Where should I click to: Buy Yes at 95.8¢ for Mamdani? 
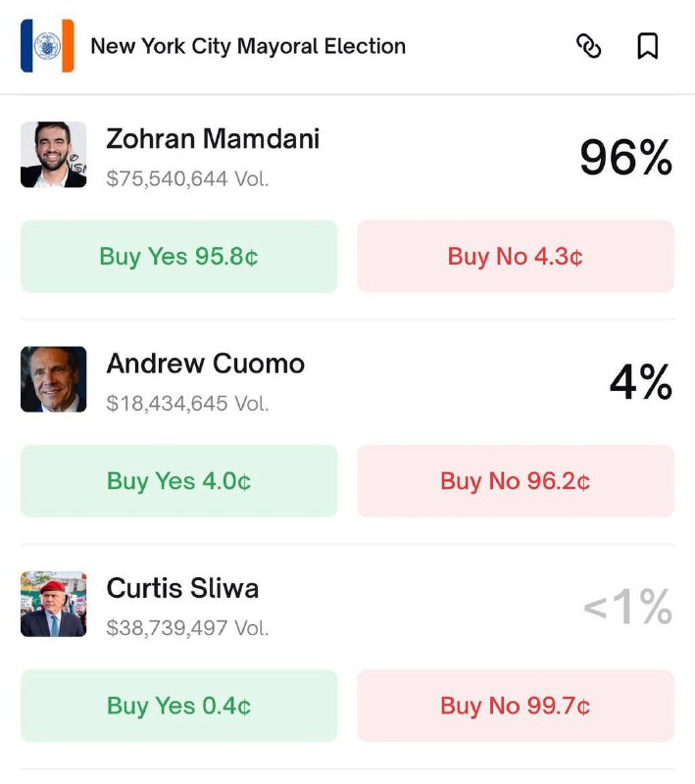(x=178, y=256)
